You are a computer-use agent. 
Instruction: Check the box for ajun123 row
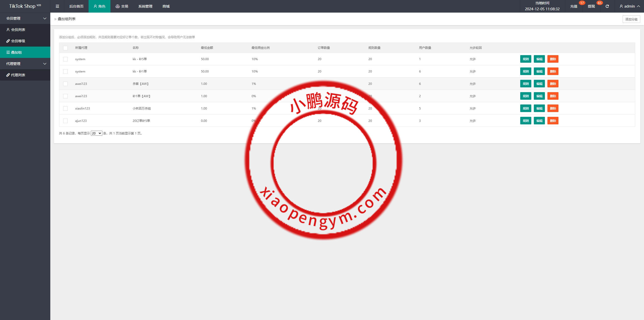coord(65,121)
